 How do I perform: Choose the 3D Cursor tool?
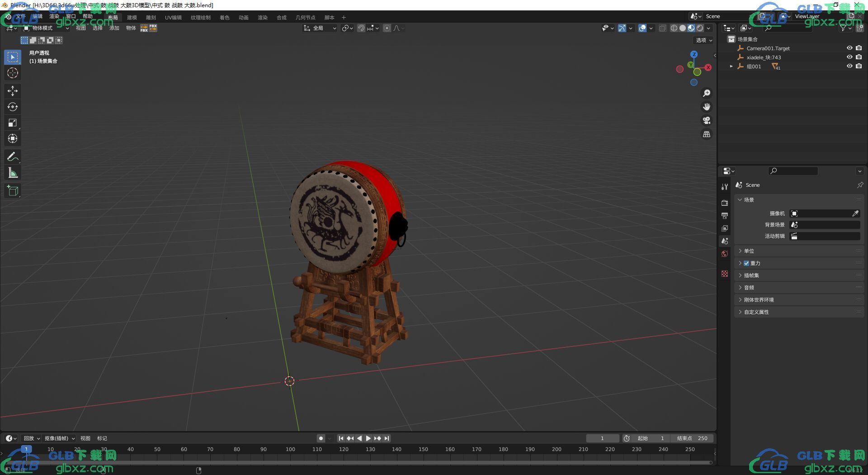coord(13,73)
